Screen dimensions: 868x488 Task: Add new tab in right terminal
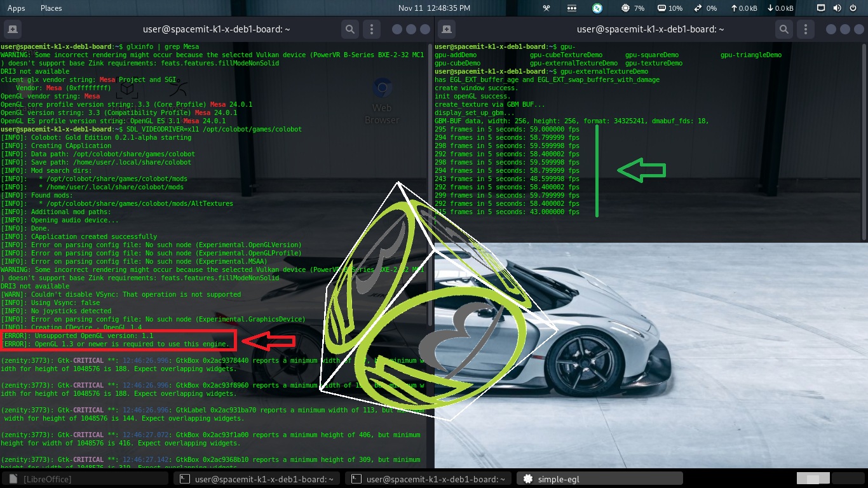tap(447, 29)
